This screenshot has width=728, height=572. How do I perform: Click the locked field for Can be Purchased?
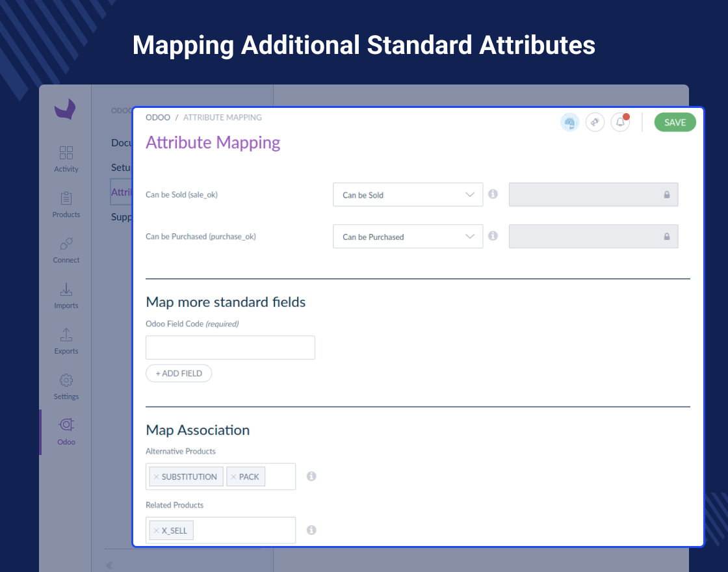point(593,237)
